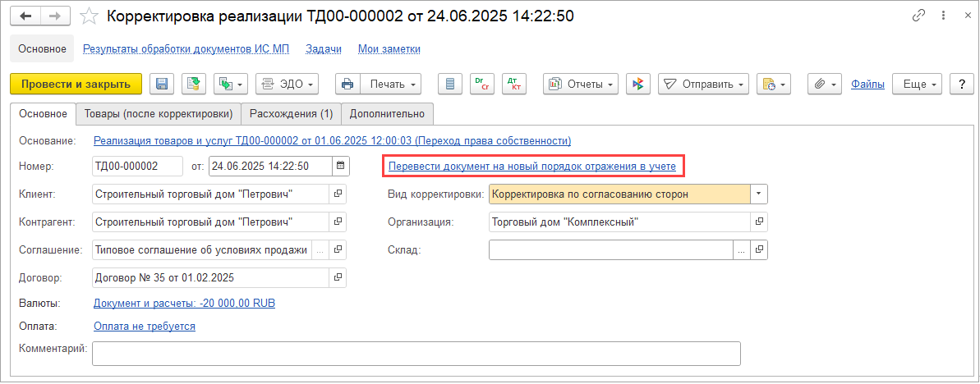Expand the Вид корректировки dropdown arrow
Screen dimensions: 980x384
point(759,194)
